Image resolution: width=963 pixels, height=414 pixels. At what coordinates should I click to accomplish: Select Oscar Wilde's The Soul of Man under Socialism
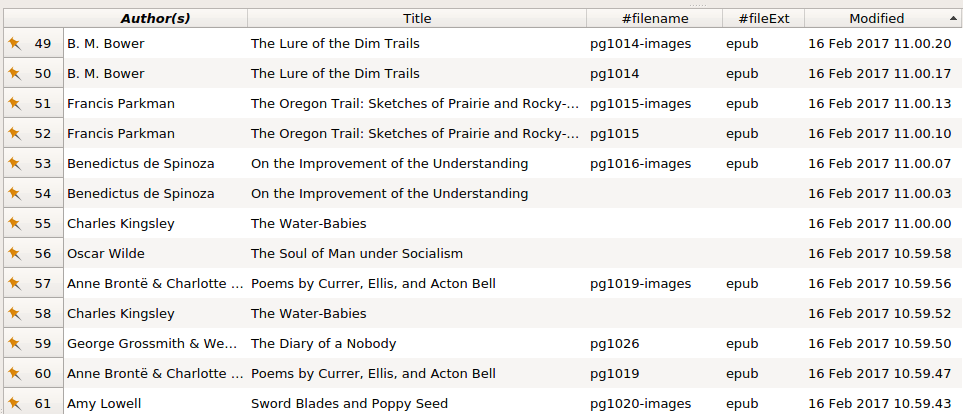tap(356, 254)
